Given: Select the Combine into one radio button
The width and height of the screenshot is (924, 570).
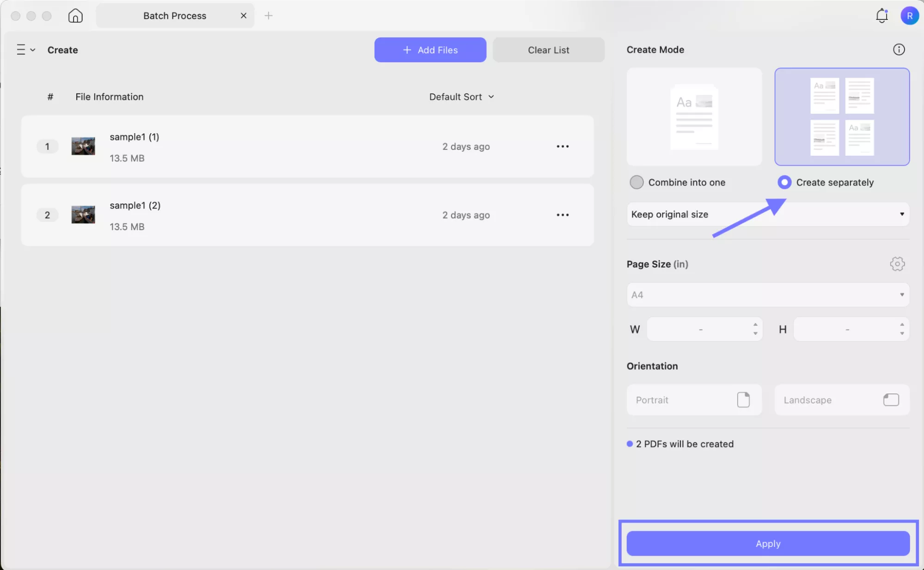Looking at the screenshot, I should (636, 182).
